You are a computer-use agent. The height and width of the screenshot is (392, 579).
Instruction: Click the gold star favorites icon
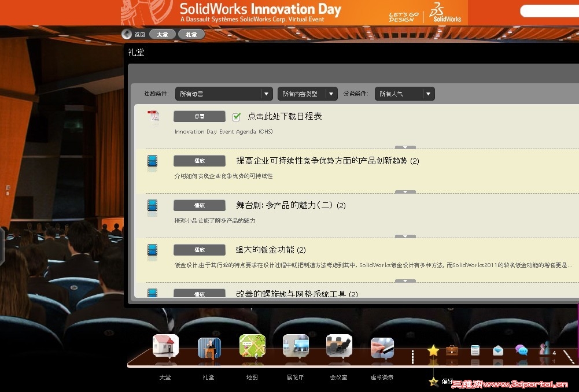pos(433,350)
